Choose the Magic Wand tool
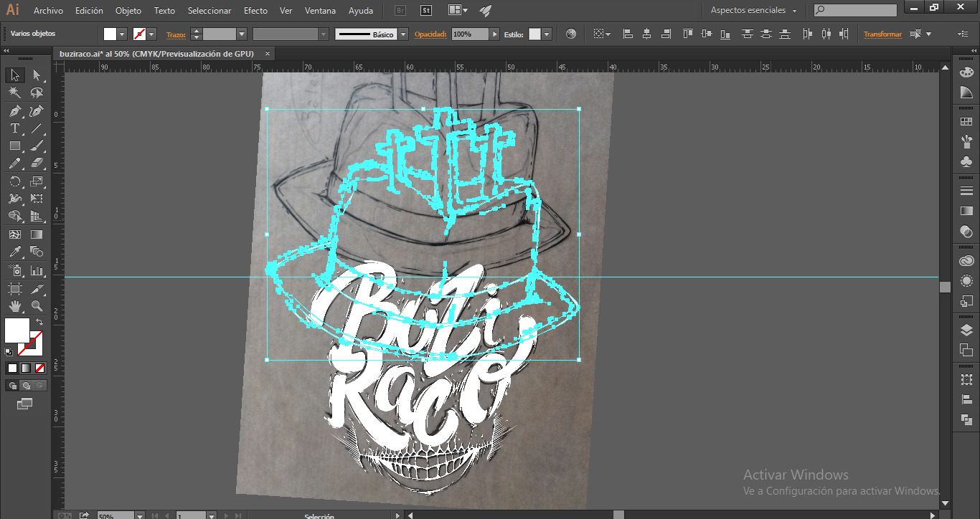The width and height of the screenshot is (980, 519). click(14, 92)
